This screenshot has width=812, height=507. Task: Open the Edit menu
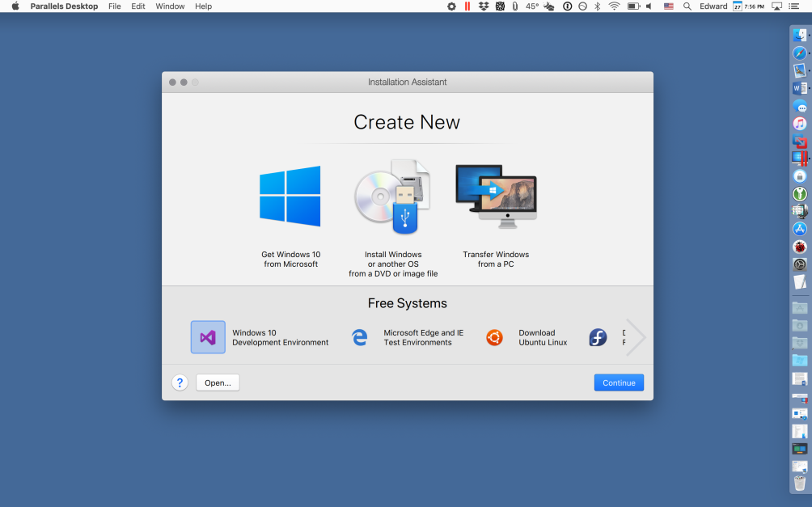pos(138,6)
